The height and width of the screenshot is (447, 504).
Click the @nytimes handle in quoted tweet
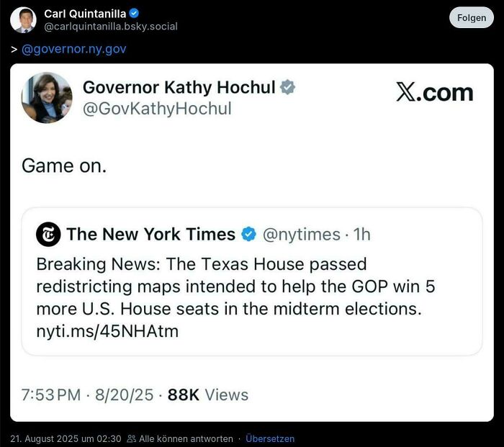301,235
